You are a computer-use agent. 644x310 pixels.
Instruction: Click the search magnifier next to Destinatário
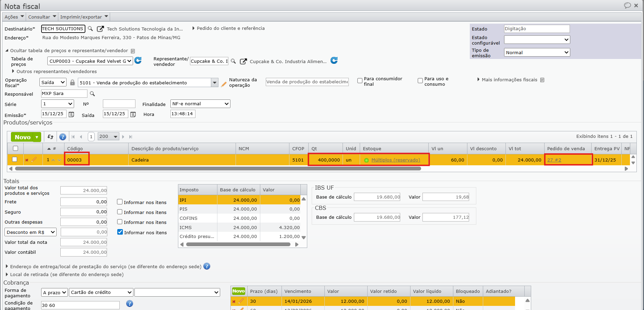[90, 29]
